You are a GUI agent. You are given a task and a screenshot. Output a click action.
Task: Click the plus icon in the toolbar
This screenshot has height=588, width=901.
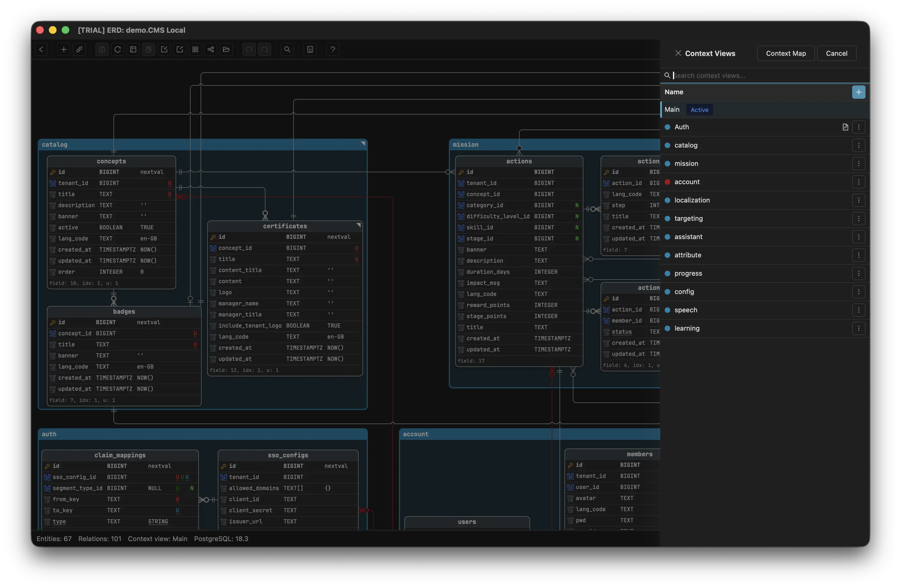pos(64,49)
